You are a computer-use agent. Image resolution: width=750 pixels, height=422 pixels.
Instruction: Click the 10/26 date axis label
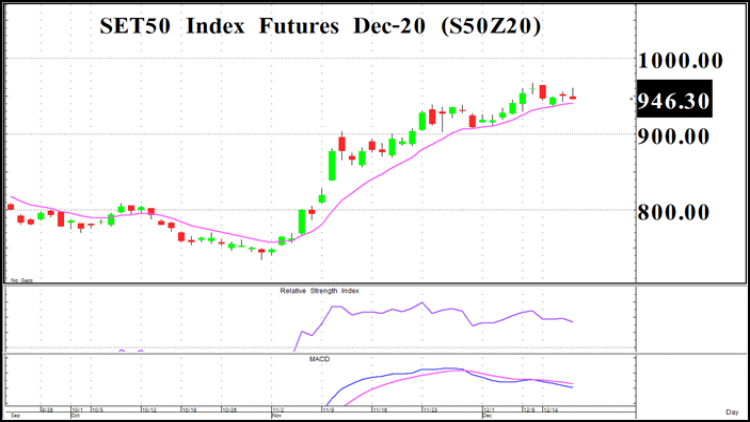230,410
